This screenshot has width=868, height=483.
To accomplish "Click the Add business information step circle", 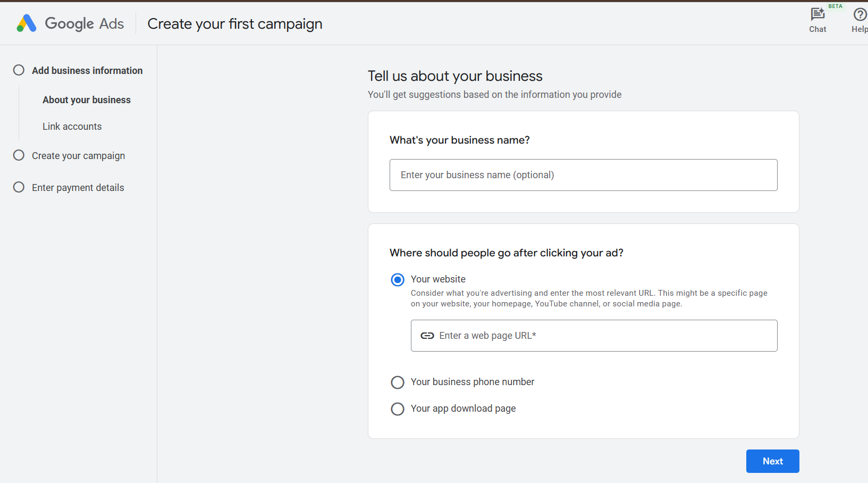I will tap(19, 70).
